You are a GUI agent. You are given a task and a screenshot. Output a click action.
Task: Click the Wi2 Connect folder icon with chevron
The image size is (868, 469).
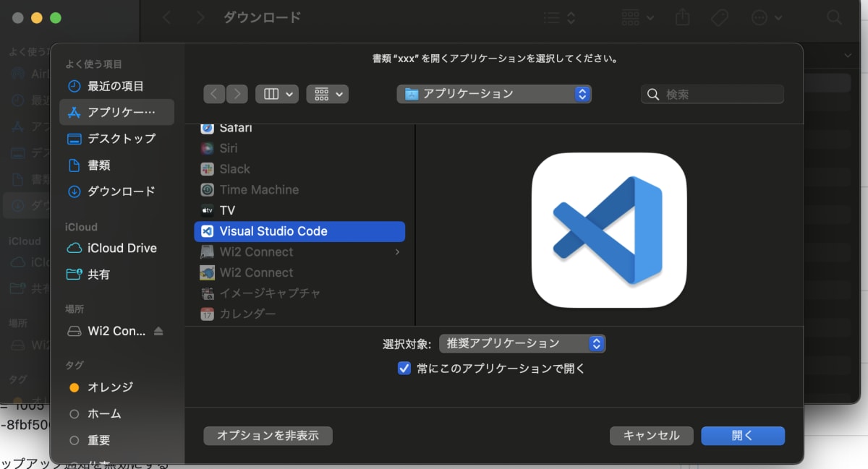(208, 252)
